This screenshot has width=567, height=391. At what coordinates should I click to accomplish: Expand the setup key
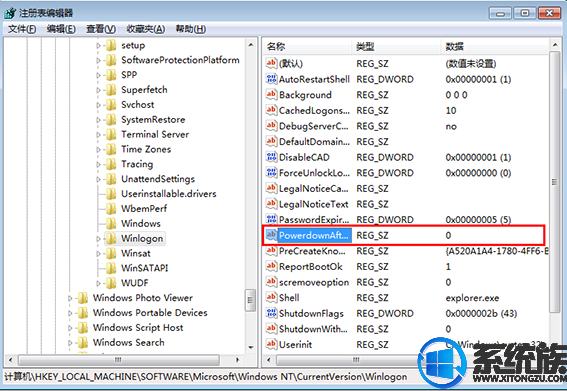[98, 46]
